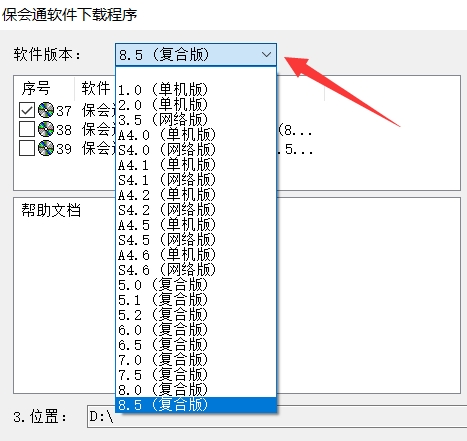Image resolution: width=467 pixels, height=441 pixels.
Task: Click the 帮助文档 label
Action: click(51, 210)
